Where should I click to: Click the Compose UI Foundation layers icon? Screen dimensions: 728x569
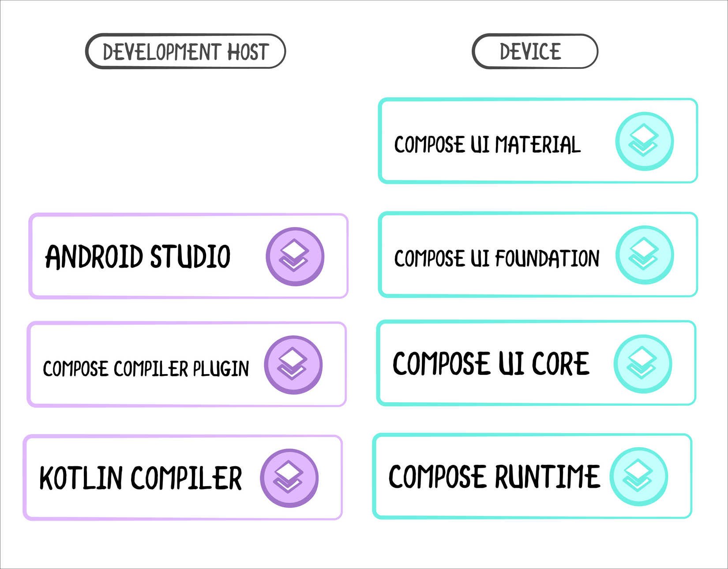tap(644, 255)
